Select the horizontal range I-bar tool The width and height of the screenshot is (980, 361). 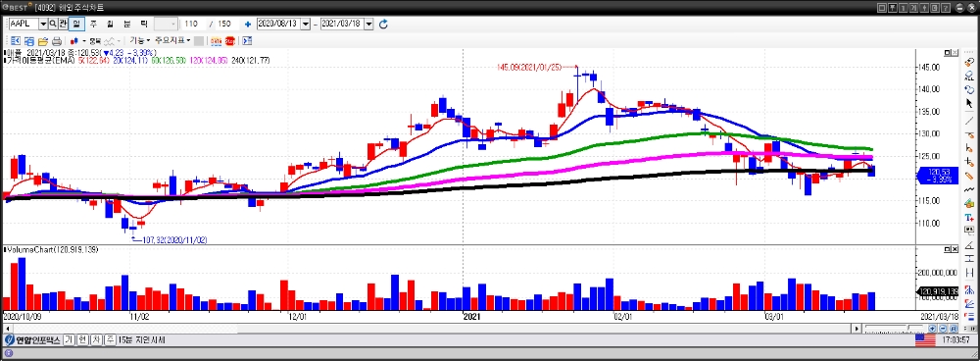tap(969, 258)
